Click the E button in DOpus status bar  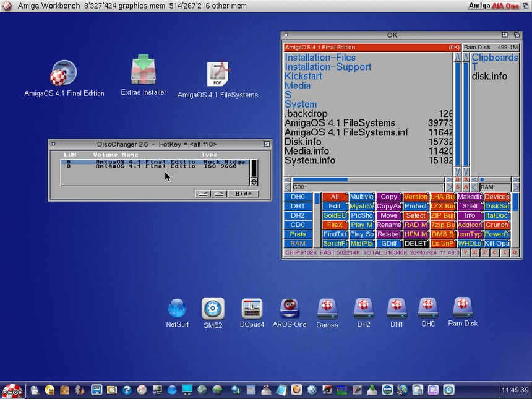(475, 252)
